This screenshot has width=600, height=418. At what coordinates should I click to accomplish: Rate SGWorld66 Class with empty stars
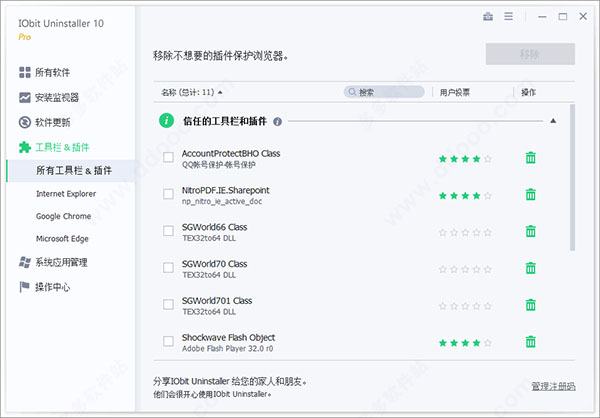click(465, 232)
